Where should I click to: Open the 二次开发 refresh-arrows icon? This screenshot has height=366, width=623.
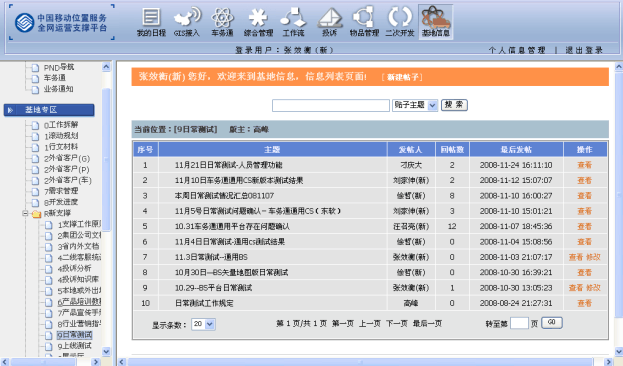pyautogui.click(x=400, y=22)
